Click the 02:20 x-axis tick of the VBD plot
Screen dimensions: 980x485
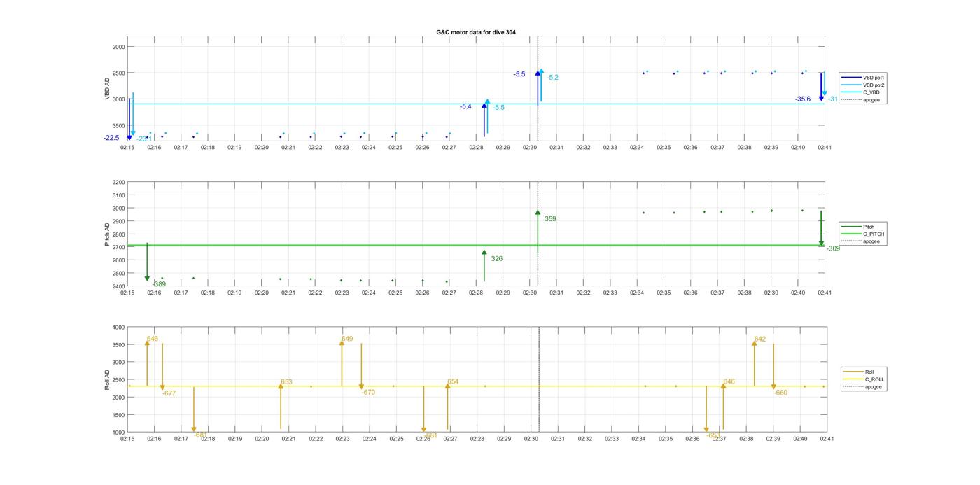point(261,148)
